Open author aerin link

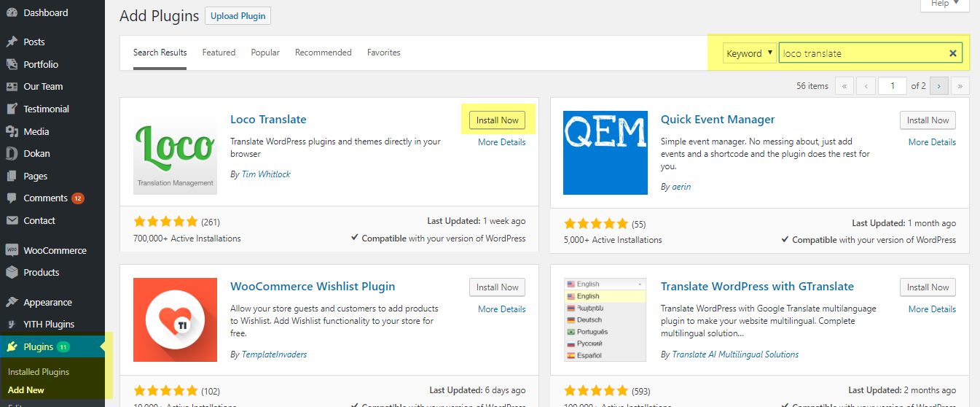[x=681, y=187]
